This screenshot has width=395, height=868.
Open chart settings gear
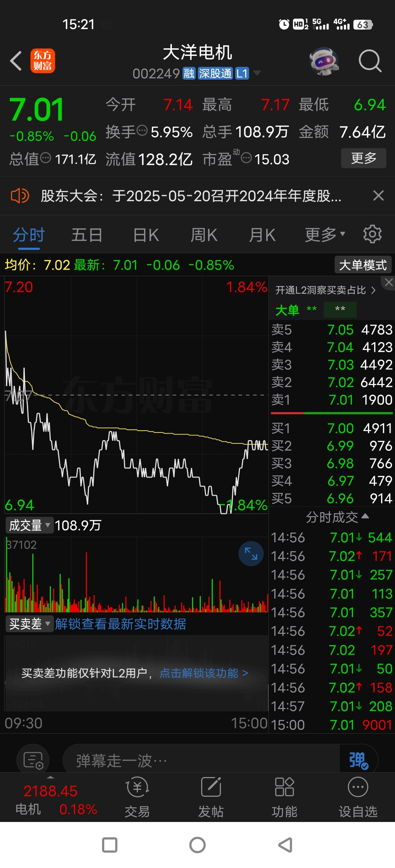372,234
